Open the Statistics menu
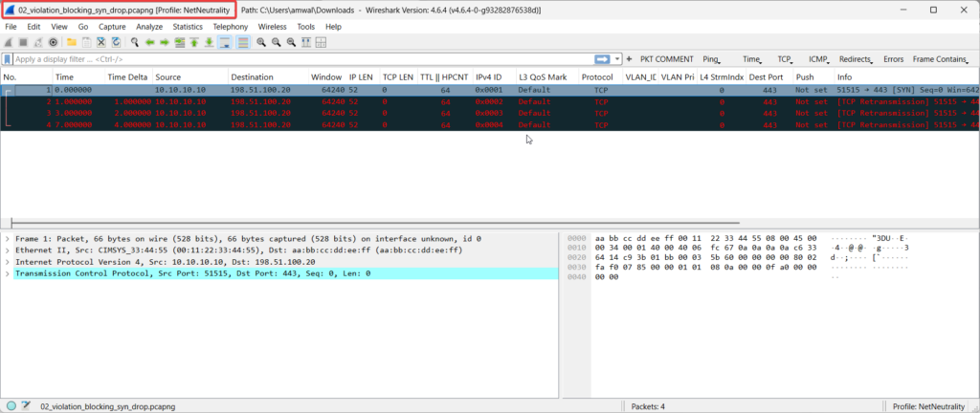The height and width of the screenshot is (413, 980). coord(188,27)
